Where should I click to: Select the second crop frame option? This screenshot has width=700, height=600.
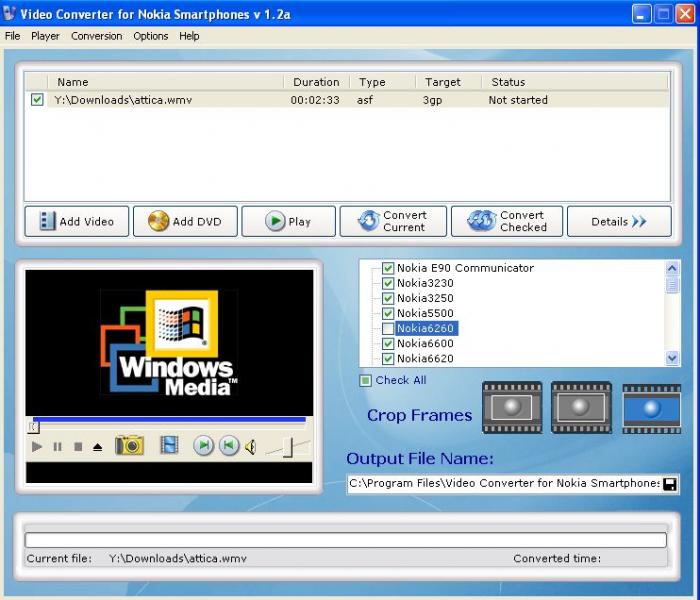click(x=581, y=407)
